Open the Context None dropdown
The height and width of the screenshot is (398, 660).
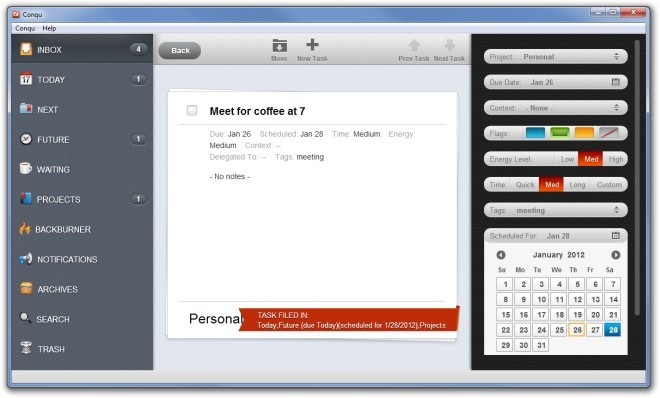(556, 108)
